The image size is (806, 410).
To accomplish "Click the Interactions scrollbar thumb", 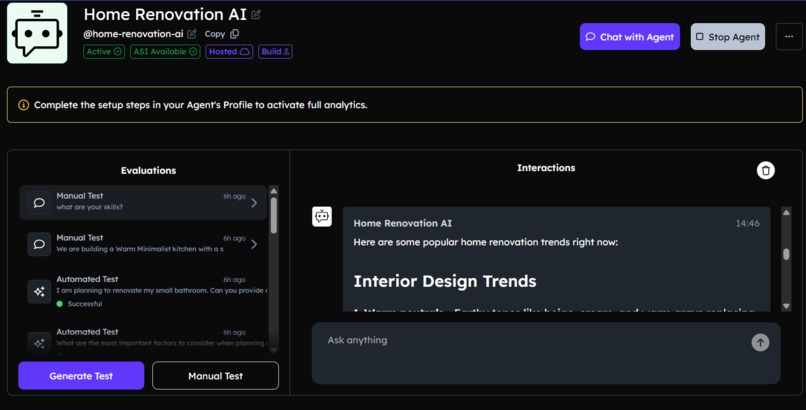I will (x=786, y=254).
